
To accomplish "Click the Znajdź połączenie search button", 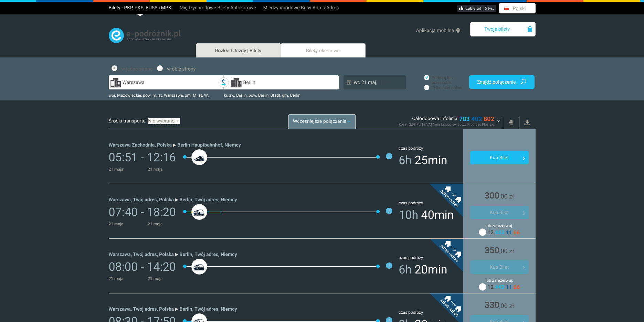I will click(502, 82).
